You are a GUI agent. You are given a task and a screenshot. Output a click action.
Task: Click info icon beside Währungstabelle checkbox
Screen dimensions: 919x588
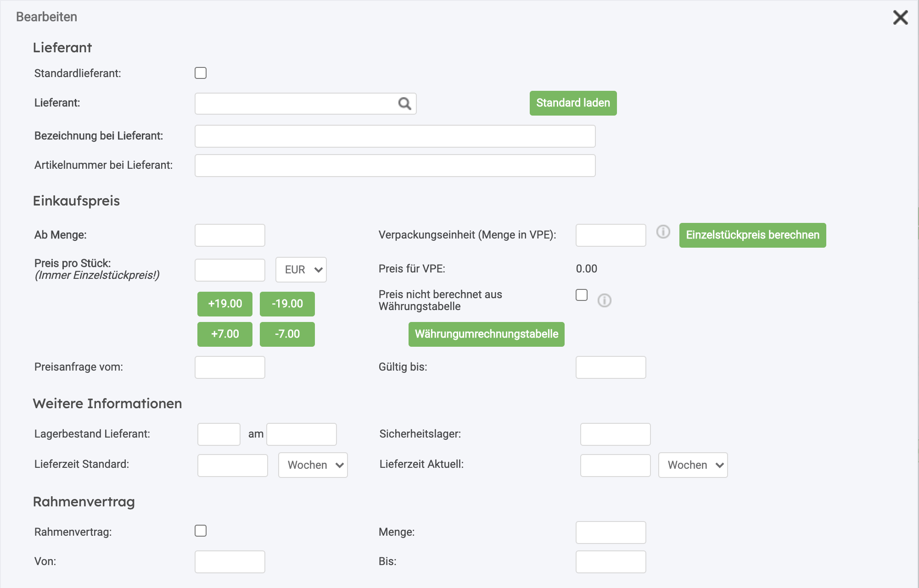coord(604,300)
